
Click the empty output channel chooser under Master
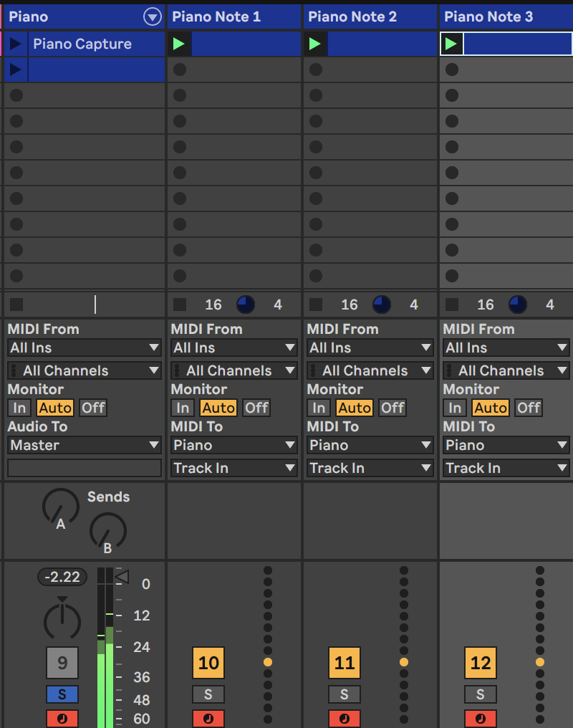pos(85,468)
